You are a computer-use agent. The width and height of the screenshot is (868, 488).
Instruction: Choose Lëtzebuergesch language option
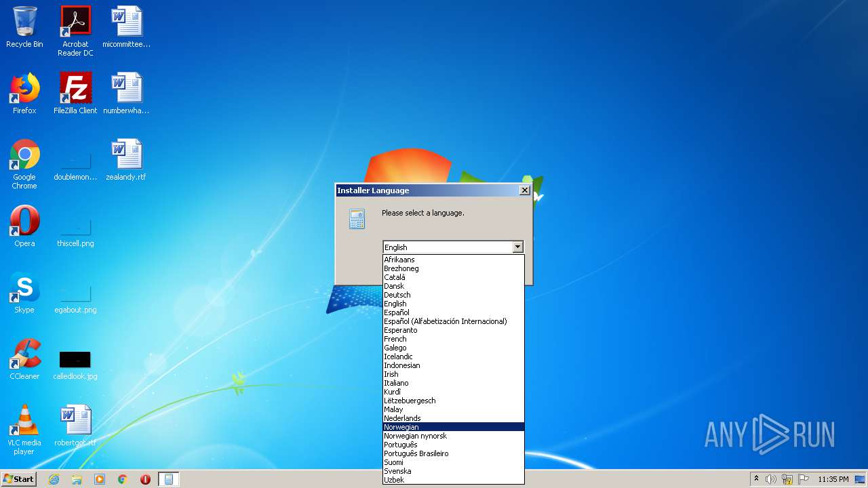click(454, 401)
